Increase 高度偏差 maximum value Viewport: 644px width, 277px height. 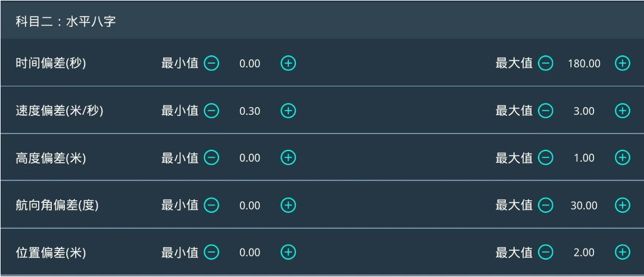[x=622, y=158]
